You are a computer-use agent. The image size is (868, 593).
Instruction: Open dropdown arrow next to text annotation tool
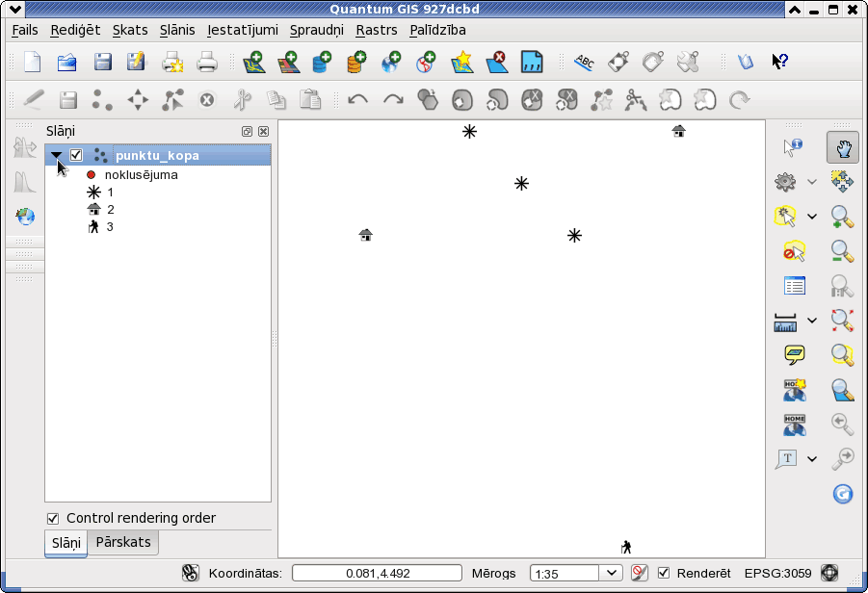811,458
